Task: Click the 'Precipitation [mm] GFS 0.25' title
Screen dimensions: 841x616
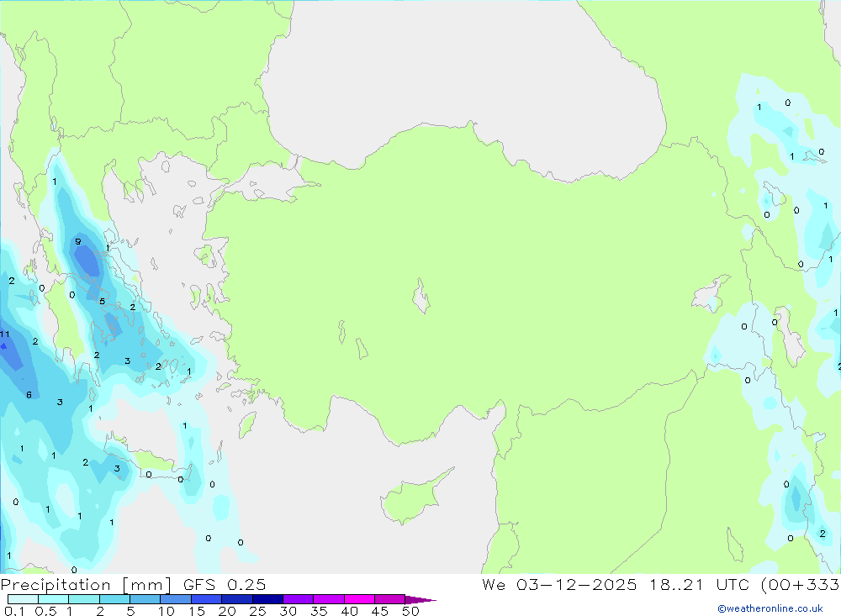Action: [x=133, y=584]
